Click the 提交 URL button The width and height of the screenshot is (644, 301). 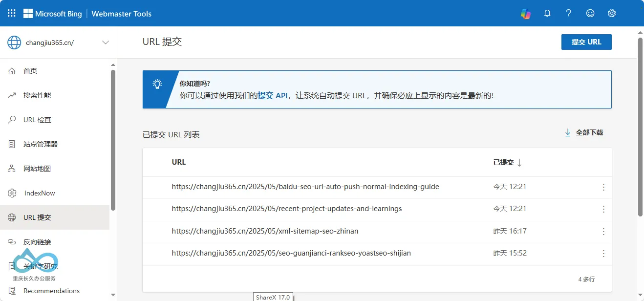point(586,42)
